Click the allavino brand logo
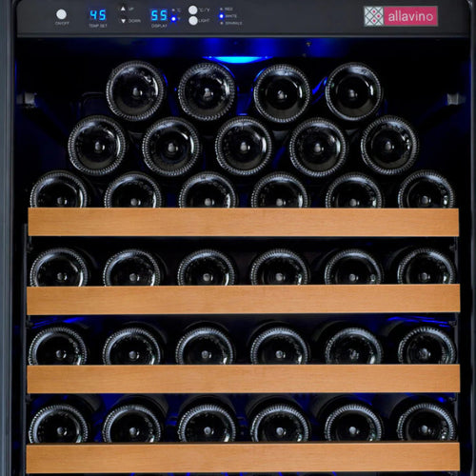 [x=401, y=16]
